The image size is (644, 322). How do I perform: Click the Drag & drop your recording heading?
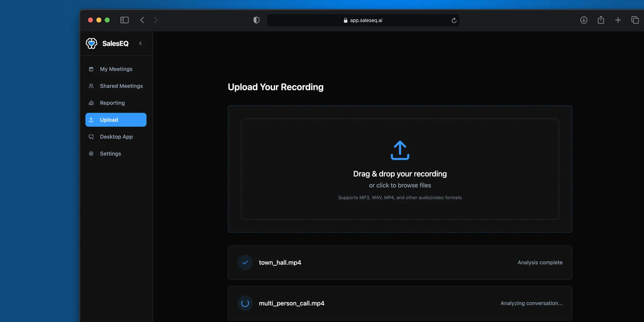400,174
